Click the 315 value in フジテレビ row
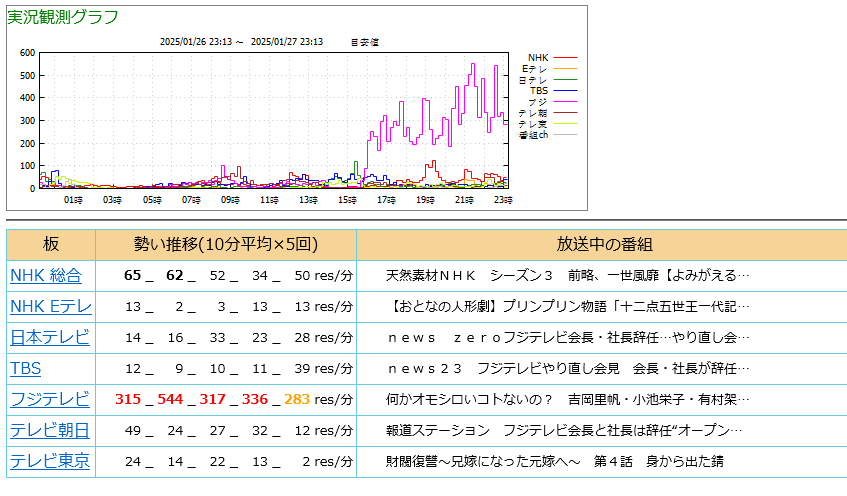847x496 pixels. 128,399
